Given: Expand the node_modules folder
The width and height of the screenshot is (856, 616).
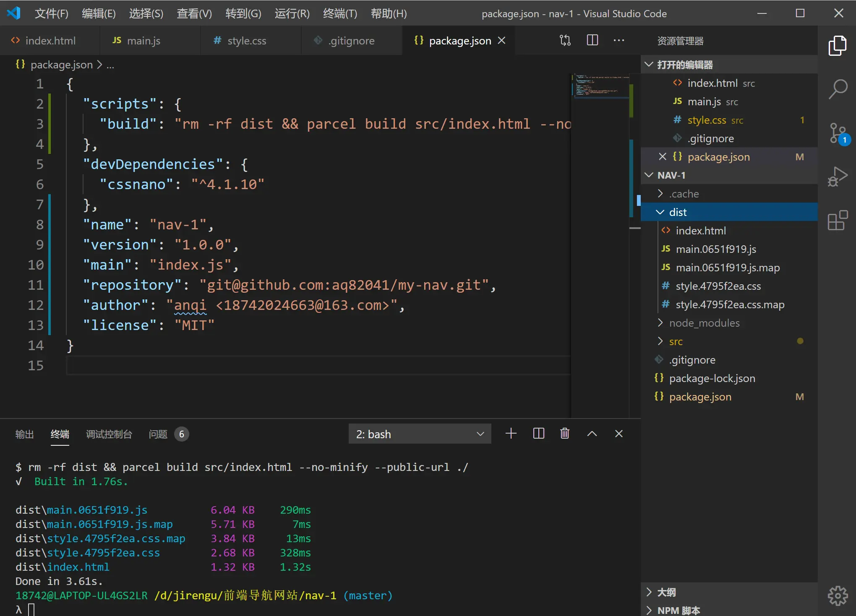Looking at the screenshot, I should coord(704,323).
